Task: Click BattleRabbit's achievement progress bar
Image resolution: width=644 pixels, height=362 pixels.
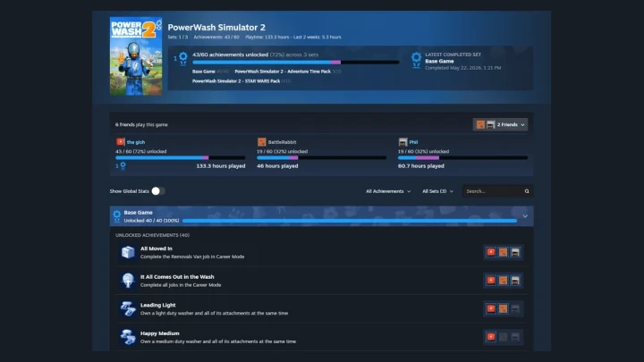Action: coord(322,157)
